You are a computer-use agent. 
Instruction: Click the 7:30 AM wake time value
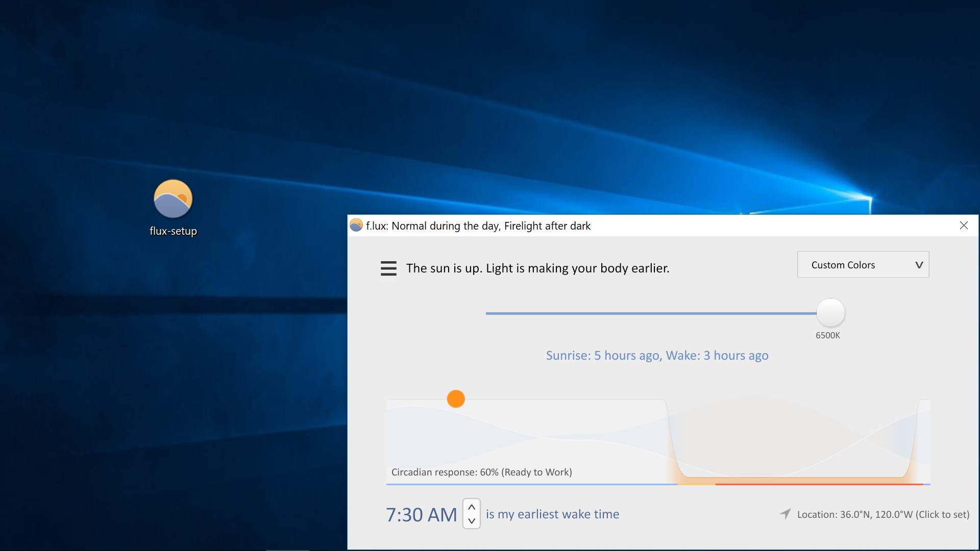(x=422, y=514)
